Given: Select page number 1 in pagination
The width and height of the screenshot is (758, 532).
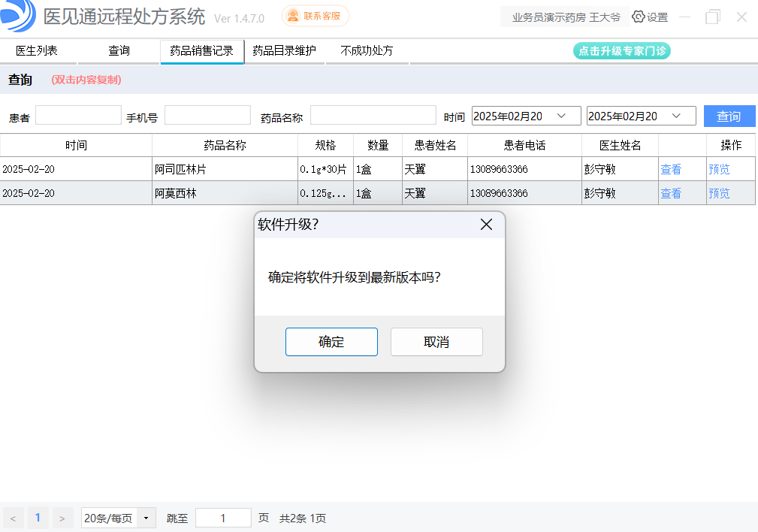Looking at the screenshot, I should (x=38, y=518).
